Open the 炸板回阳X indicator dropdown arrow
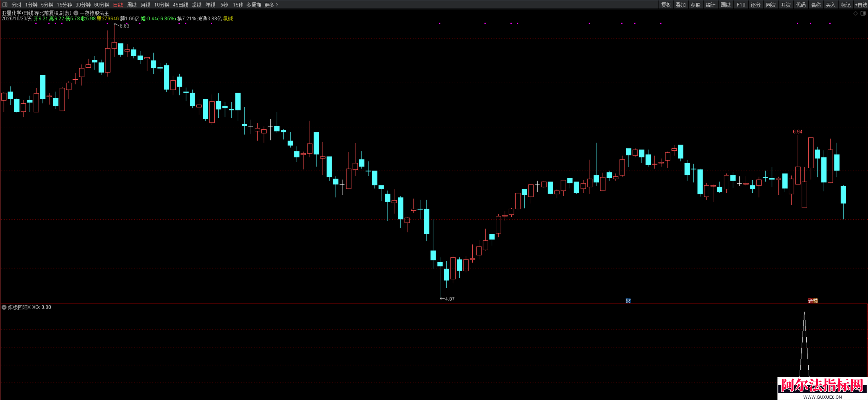This screenshot has height=400, width=868. point(4,307)
